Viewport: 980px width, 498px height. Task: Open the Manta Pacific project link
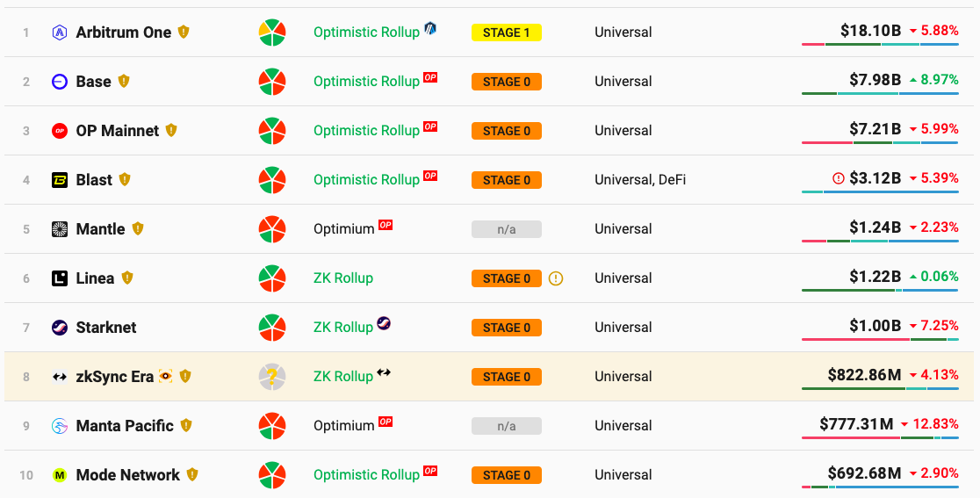[125, 426]
